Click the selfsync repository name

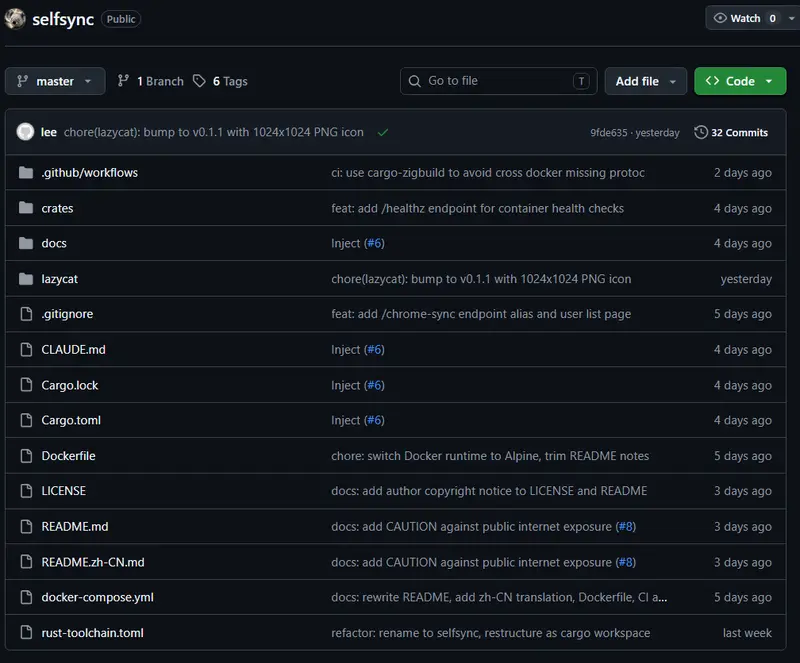[63, 19]
